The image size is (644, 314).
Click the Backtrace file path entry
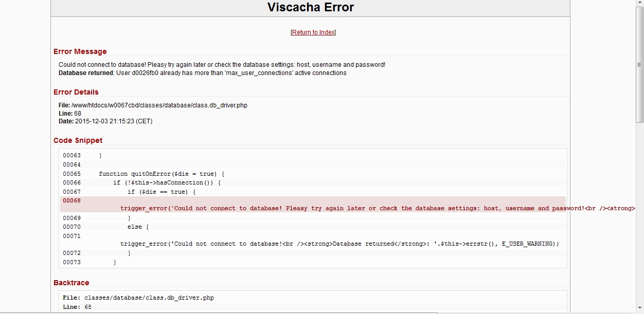[x=149, y=298]
